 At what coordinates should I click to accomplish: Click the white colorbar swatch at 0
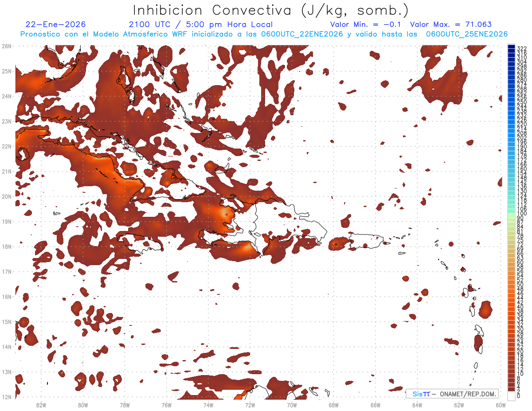[512, 395]
